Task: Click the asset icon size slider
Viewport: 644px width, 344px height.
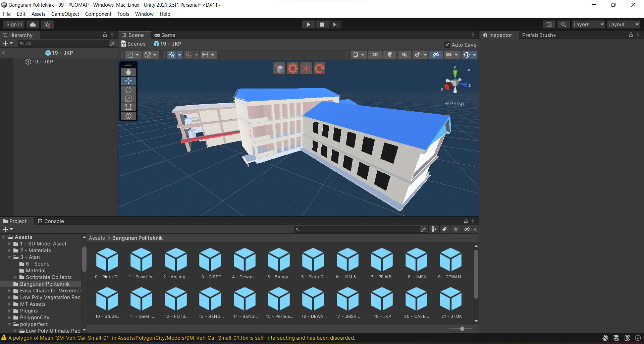Action: point(462,329)
